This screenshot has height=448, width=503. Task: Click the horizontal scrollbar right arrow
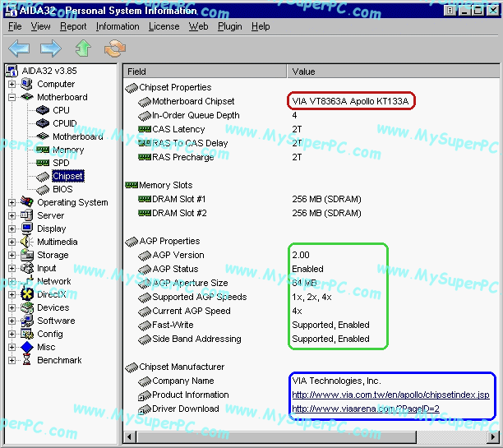tap(494, 436)
